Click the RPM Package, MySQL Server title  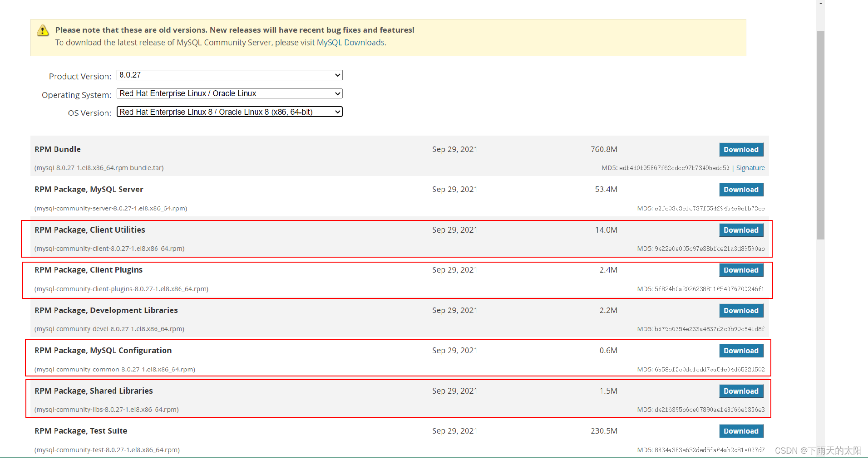pyautogui.click(x=89, y=189)
